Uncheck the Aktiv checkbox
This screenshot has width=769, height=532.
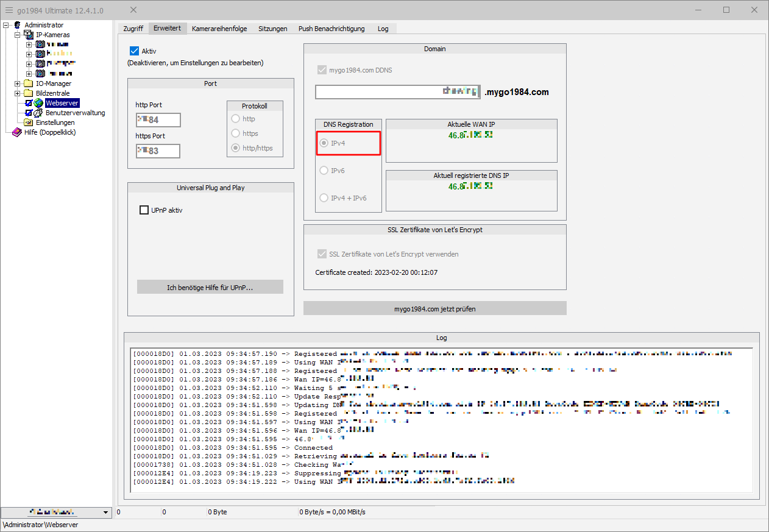pyautogui.click(x=135, y=51)
